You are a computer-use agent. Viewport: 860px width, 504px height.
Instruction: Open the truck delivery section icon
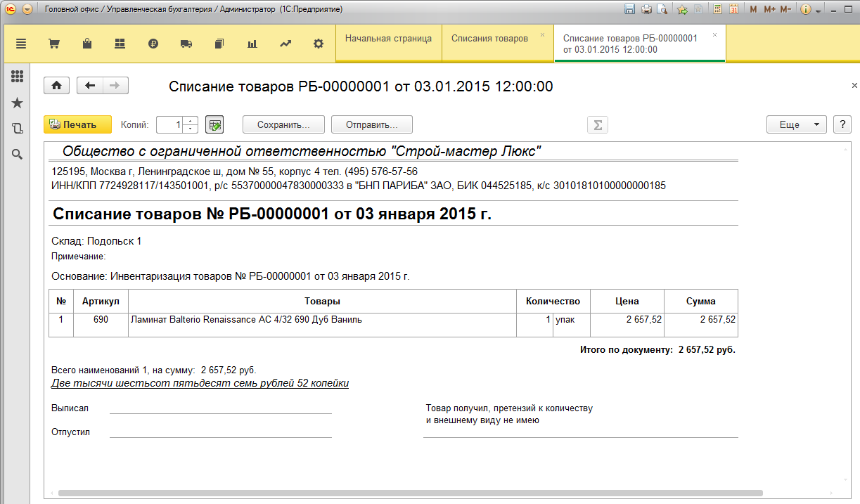pos(186,44)
